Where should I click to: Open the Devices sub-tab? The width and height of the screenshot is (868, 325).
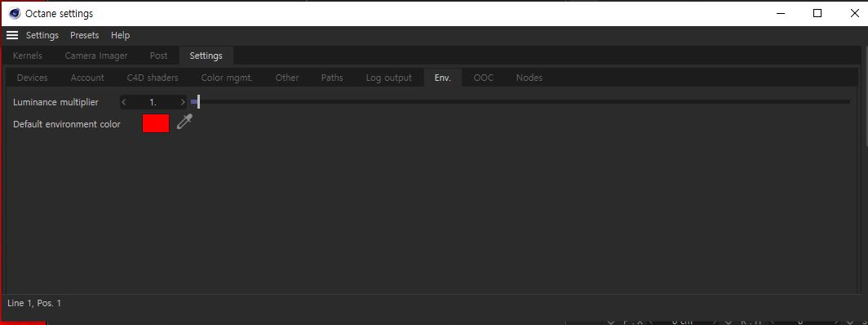pyautogui.click(x=32, y=78)
